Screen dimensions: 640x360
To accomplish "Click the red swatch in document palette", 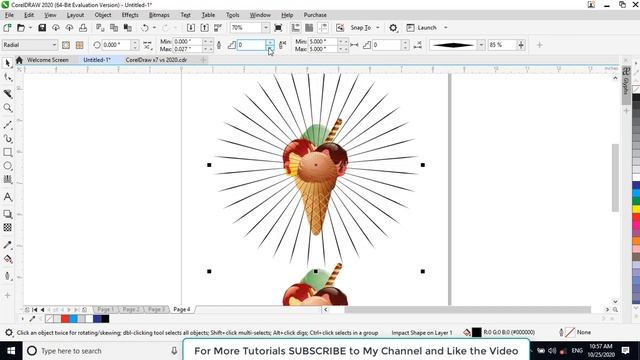I will tap(65, 319).
